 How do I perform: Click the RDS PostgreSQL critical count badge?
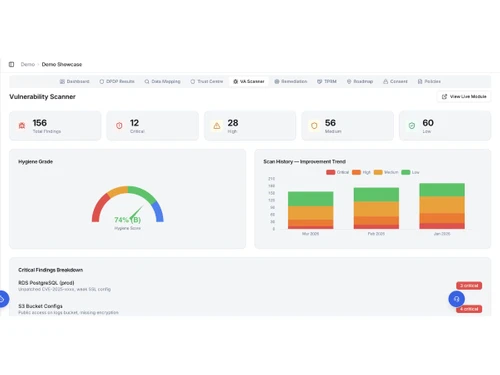(x=469, y=286)
